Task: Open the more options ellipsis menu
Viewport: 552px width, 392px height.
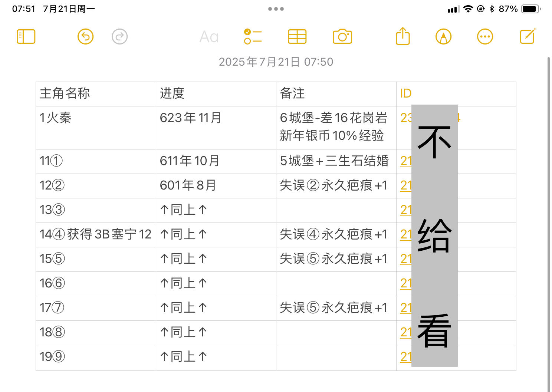Action: (485, 37)
